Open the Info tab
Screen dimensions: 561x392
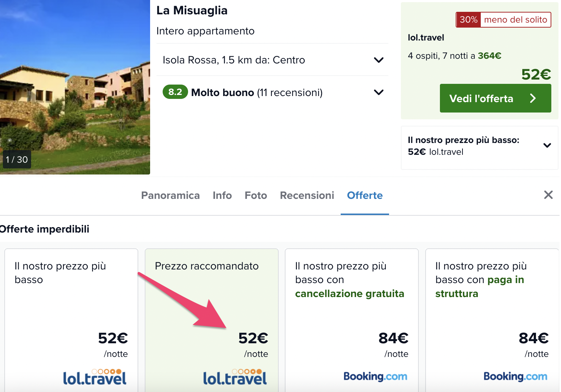point(222,195)
